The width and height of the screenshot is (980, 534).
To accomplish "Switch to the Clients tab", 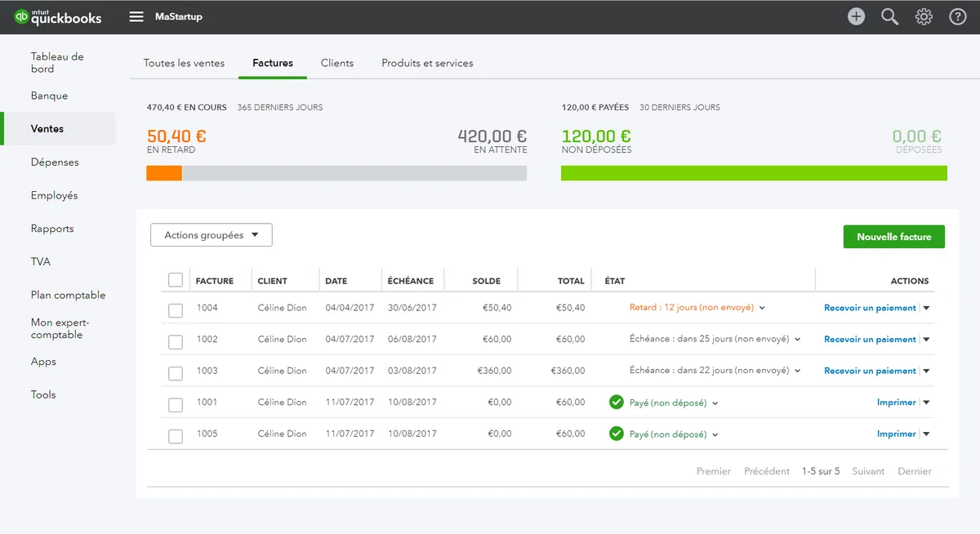I will 337,63.
